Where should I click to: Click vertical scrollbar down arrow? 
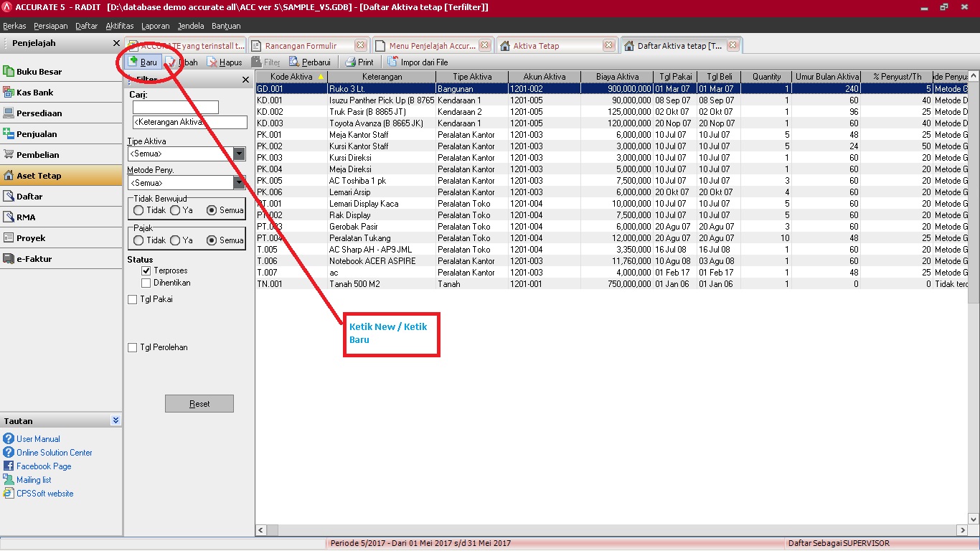click(974, 518)
